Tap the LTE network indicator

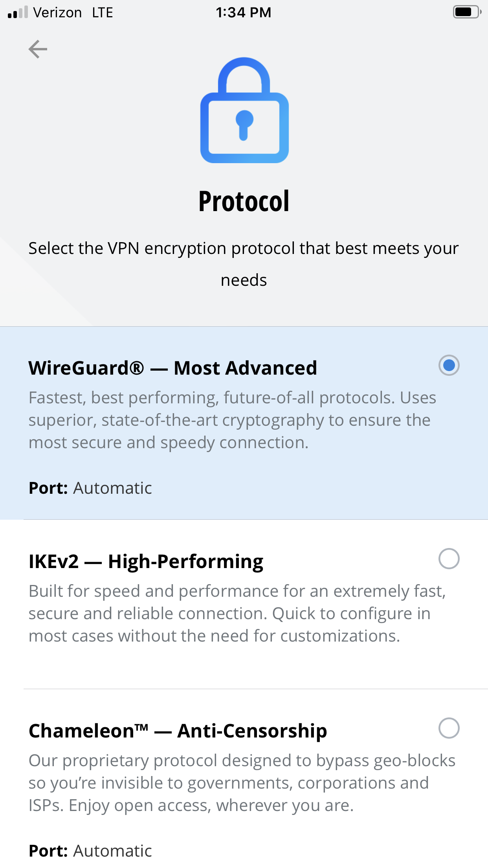pos(103,13)
